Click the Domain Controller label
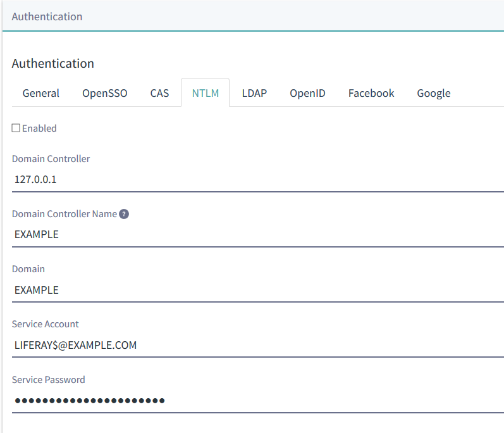Viewport: 504px width, 433px height. 51,159
